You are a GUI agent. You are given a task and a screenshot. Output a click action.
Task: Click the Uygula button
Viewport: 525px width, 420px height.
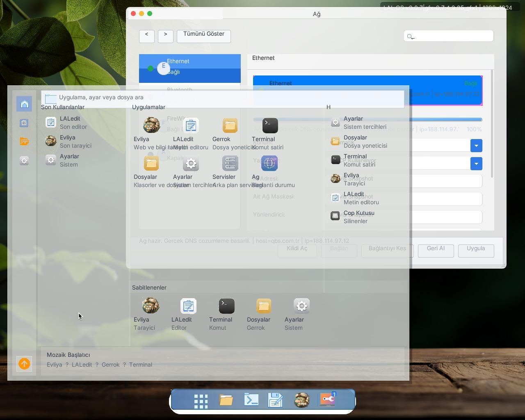coord(476,251)
